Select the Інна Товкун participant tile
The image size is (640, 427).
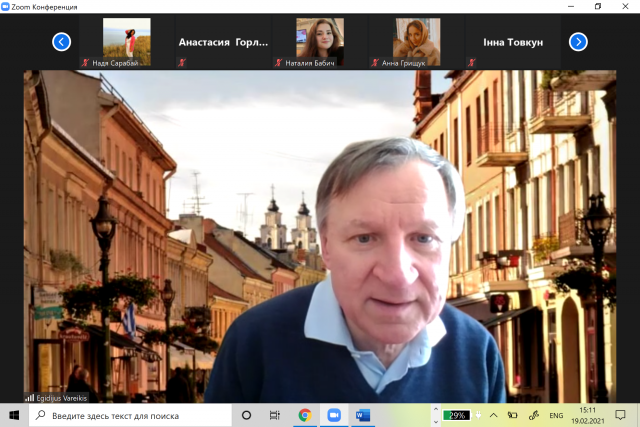(515, 42)
